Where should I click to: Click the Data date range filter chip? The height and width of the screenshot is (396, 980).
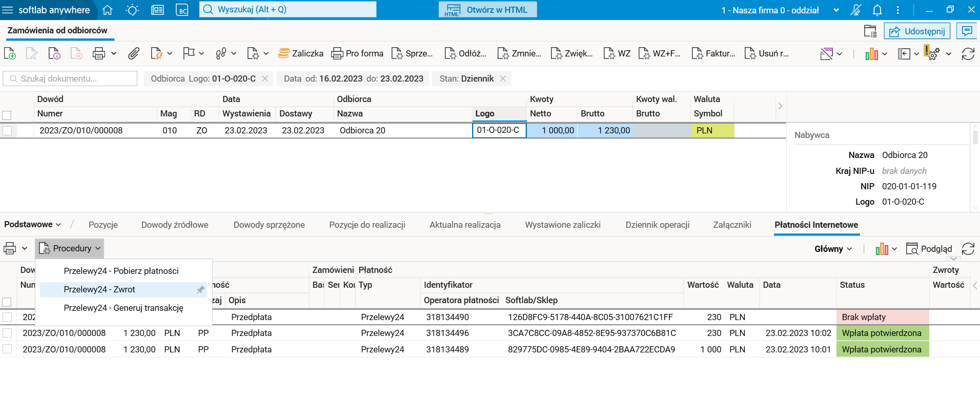click(x=354, y=78)
